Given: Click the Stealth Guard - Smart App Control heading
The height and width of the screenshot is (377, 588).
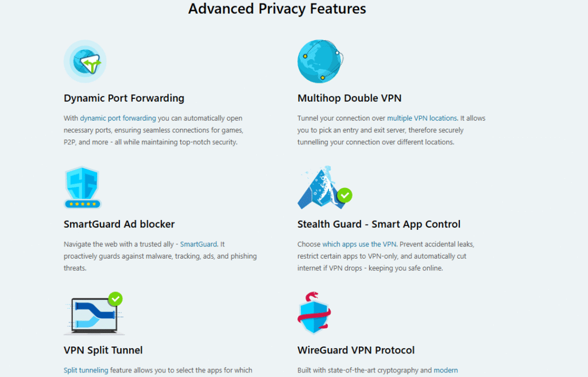Looking at the screenshot, I should click(379, 224).
